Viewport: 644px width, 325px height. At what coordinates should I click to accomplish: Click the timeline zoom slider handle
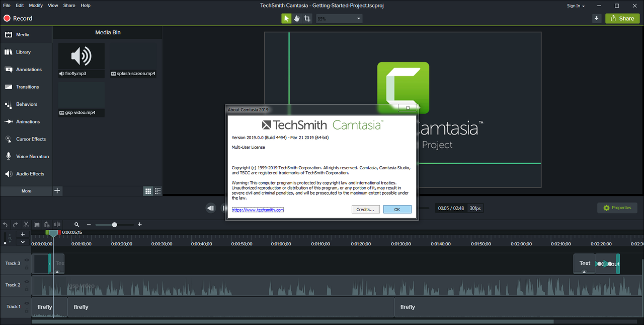[114, 225]
